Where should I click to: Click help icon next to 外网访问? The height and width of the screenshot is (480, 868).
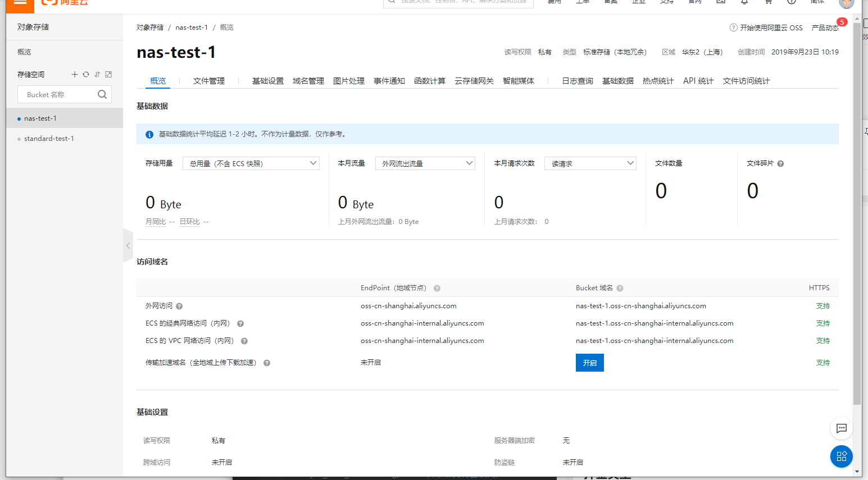click(x=179, y=306)
